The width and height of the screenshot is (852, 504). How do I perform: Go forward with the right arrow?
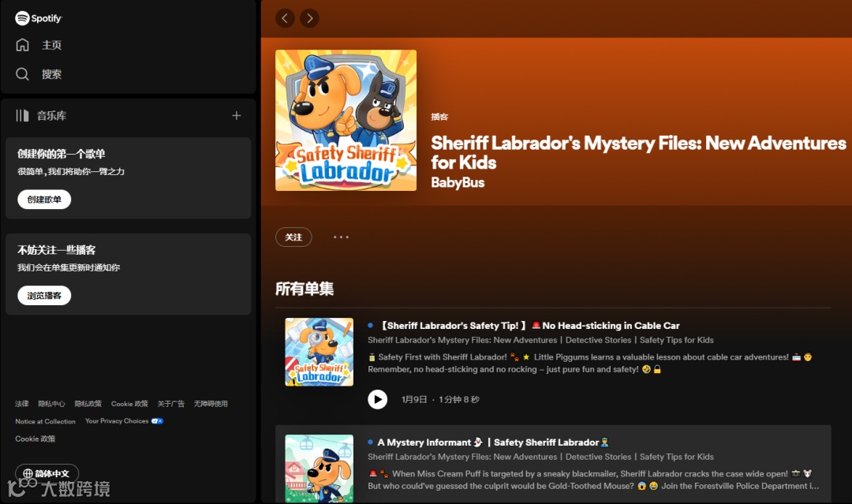coord(310,18)
